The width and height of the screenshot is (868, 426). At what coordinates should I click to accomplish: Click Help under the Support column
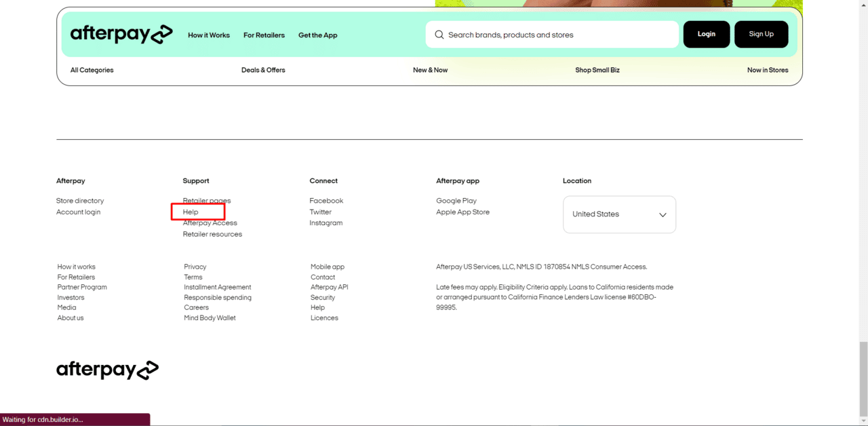click(x=191, y=212)
